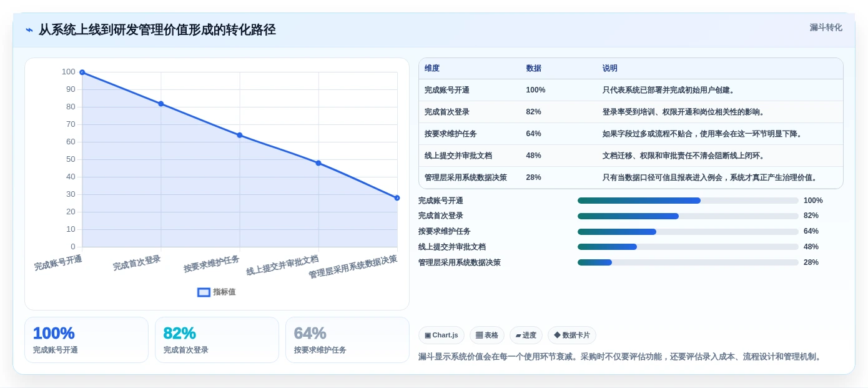Click the summary text starting 漏斗显示系统价值
Screen dimensions: 868x388
coord(621,357)
